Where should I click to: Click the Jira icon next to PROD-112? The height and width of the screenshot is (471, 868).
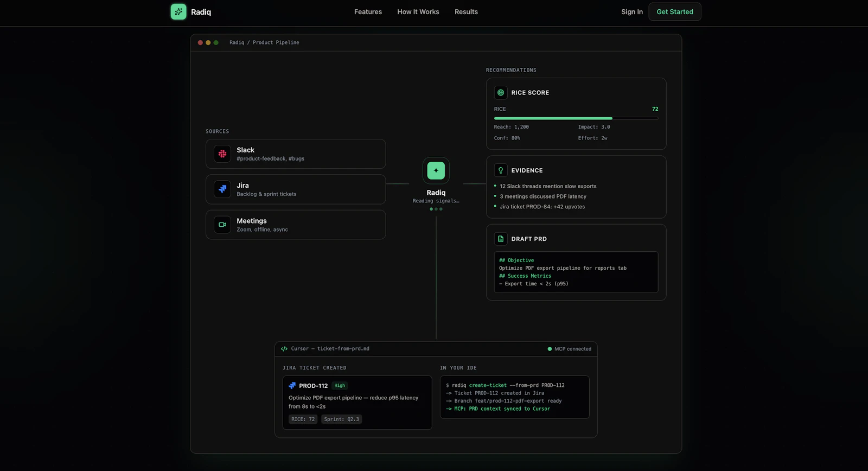(x=292, y=386)
